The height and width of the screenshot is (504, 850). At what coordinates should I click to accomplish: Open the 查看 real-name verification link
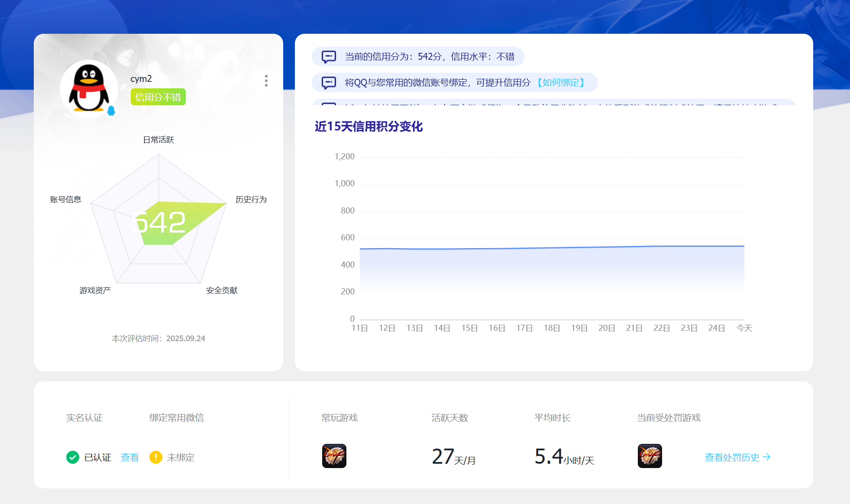click(x=129, y=457)
